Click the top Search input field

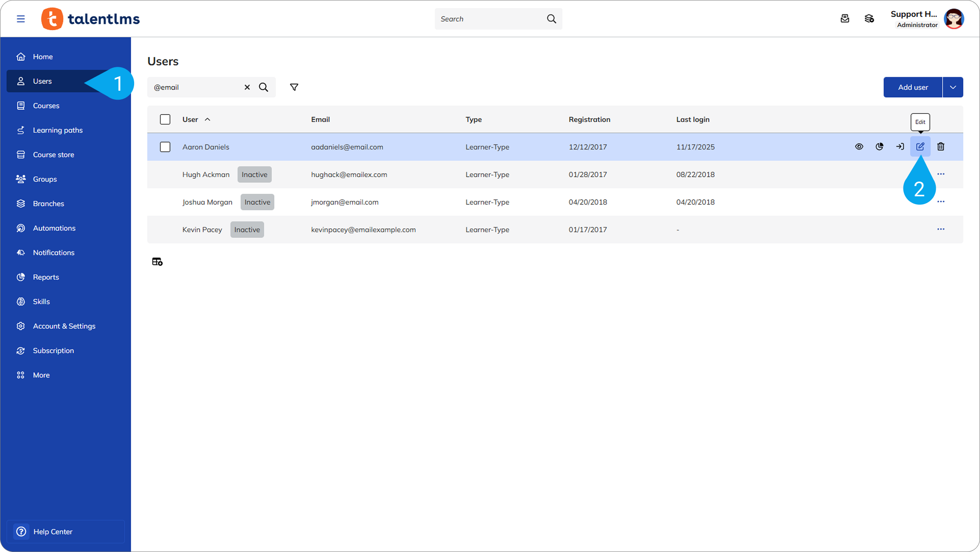(490, 19)
